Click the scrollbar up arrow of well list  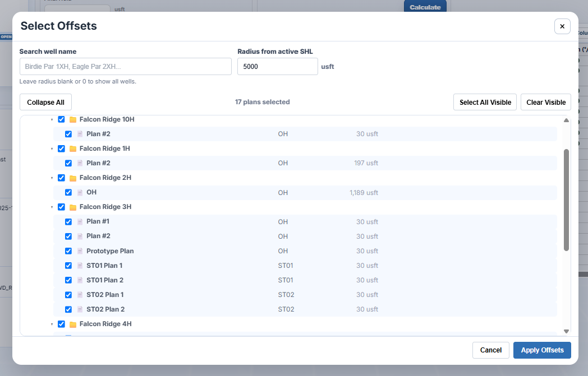[x=566, y=120]
